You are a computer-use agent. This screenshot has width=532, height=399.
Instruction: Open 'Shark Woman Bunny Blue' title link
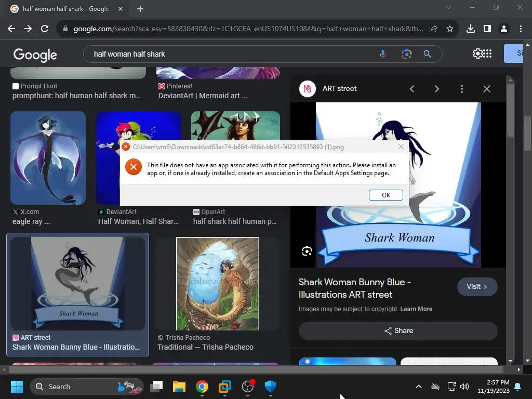[354, 288]
